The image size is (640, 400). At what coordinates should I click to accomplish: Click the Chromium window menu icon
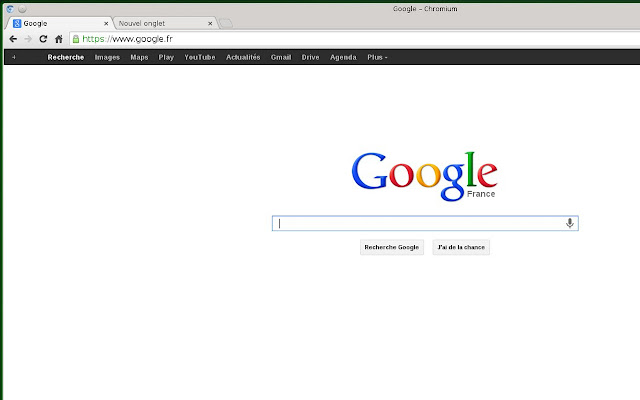click(10, 9)
